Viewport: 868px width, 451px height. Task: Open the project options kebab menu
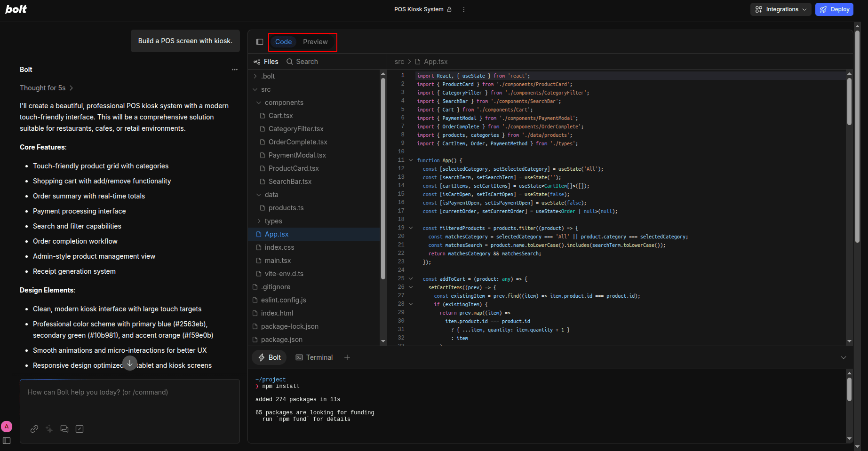point(464,9)
